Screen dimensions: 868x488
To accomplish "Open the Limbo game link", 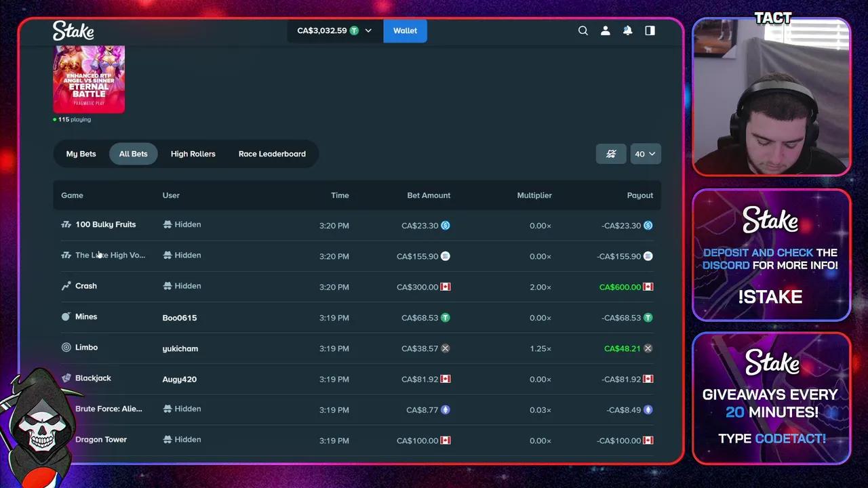I will click(x=87, y=347).
